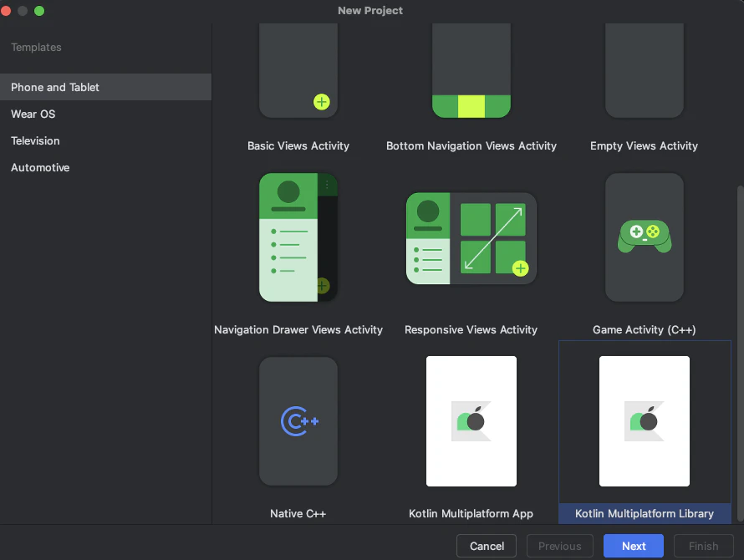The width and height of the screenshot is (744, 560).
Task: Click the Kotlin Multiplatform App label
Action: (471, 513)
